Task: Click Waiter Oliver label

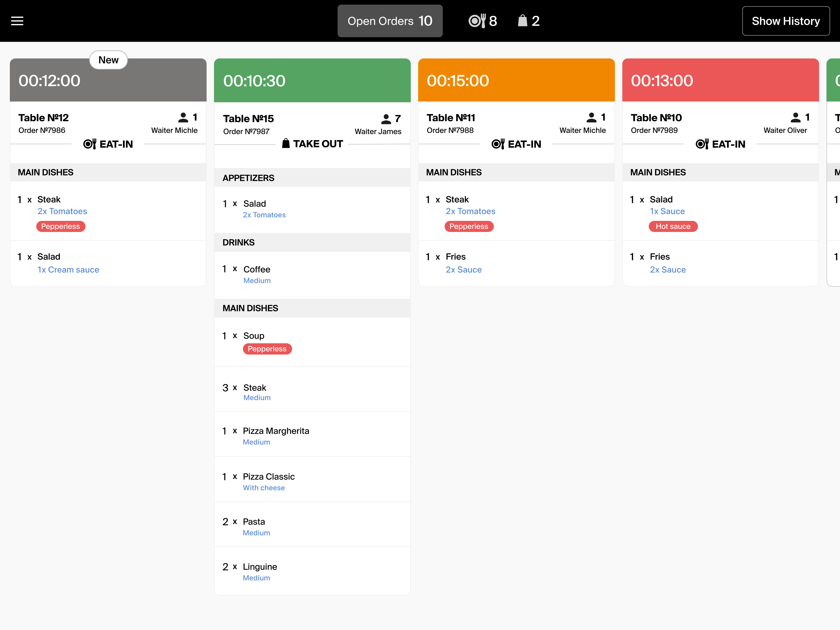Action: [785, 130]
